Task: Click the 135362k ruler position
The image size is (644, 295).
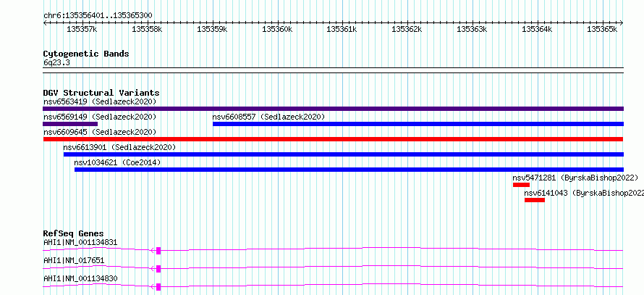Action: [x=407, y=29]
